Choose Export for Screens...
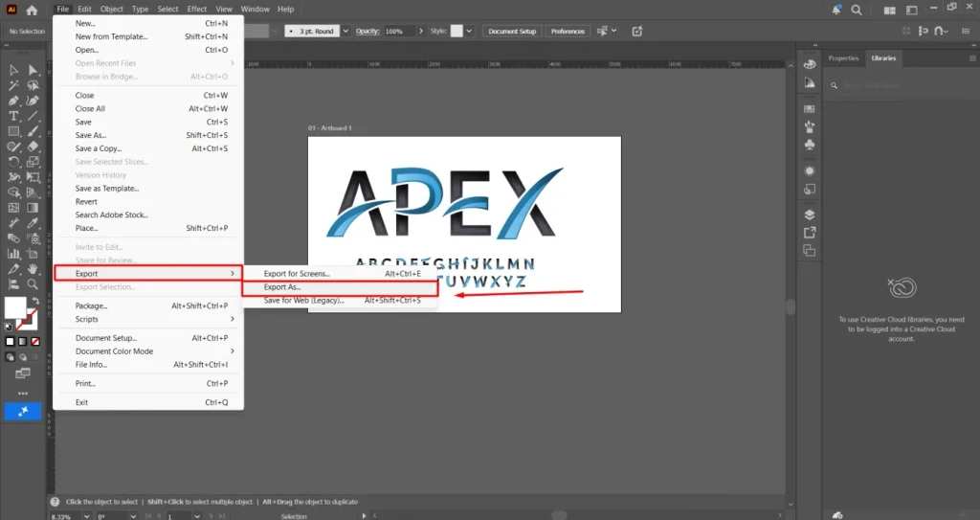The image size is (980, 520). pyautogui.click(x=341, y=274)
